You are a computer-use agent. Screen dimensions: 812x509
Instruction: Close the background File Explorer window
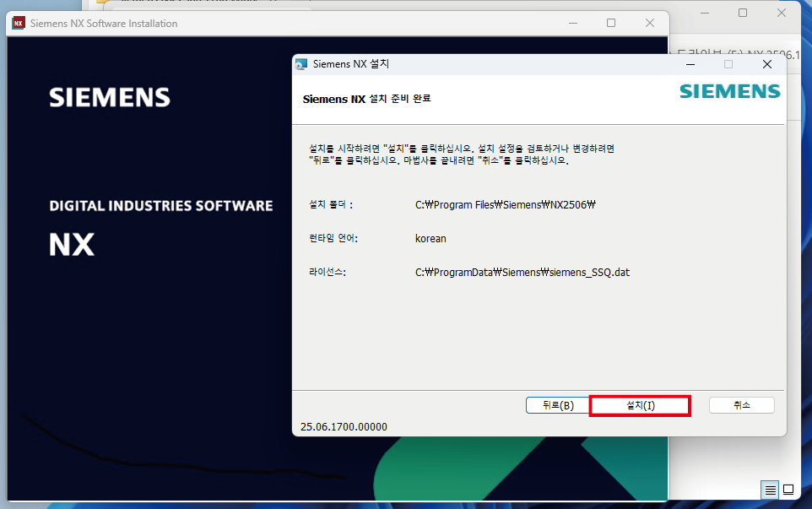[782, 13]
